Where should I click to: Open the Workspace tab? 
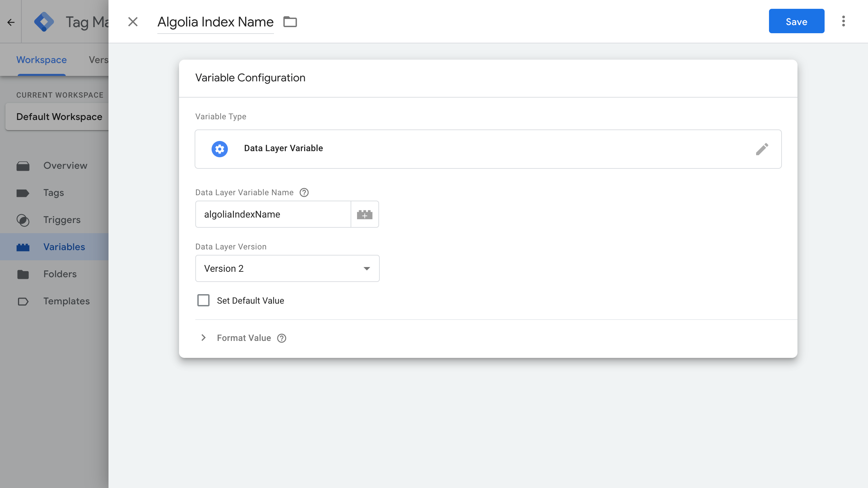tap(42, 60)
